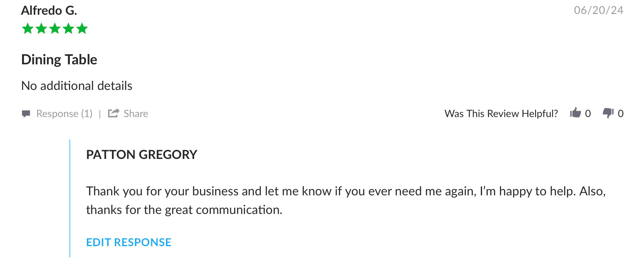The width and height of the screenshot is (644, 269).
Task: Click the thumbs down unhelpful icon
Action: click(x=608, y=113)
